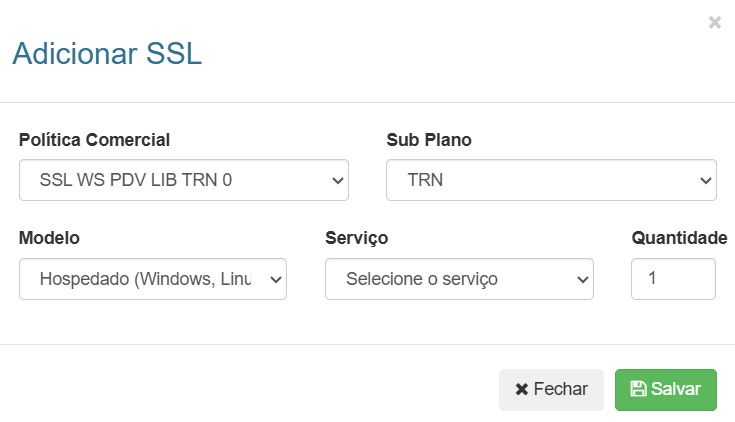Click the chevron arrow of Sub Plano select

(704, 181)
